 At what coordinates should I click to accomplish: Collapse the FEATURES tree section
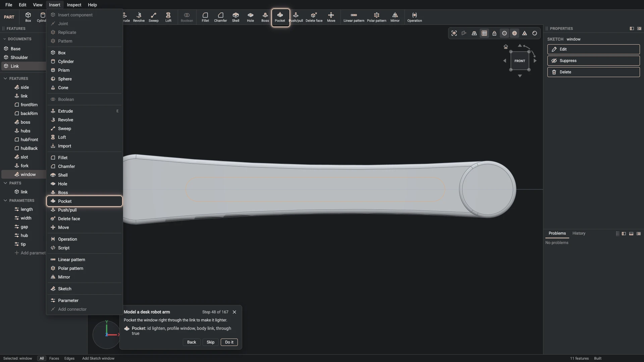(5, 78)
